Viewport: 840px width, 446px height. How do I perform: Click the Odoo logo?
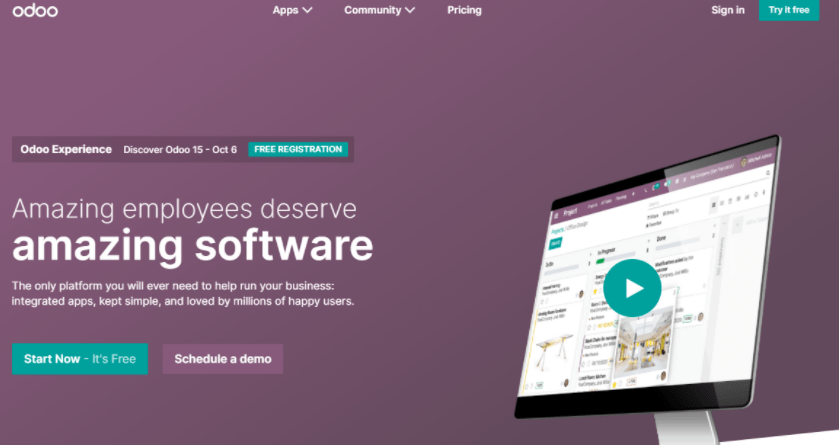35,10
